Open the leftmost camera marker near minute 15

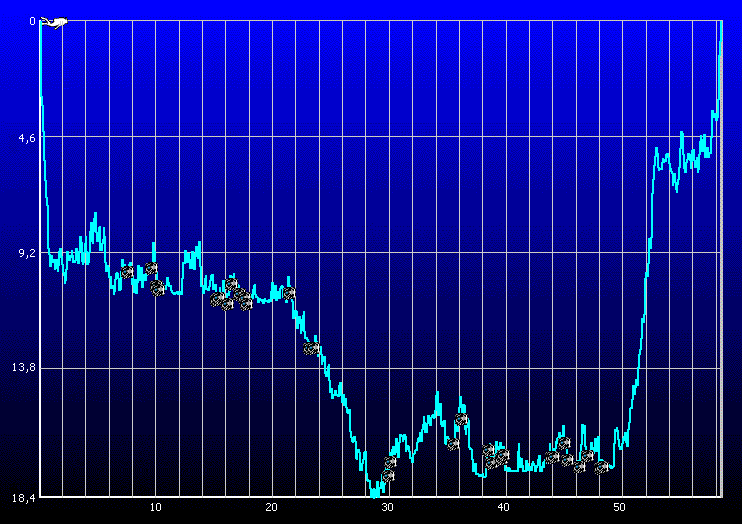[217, 299]
